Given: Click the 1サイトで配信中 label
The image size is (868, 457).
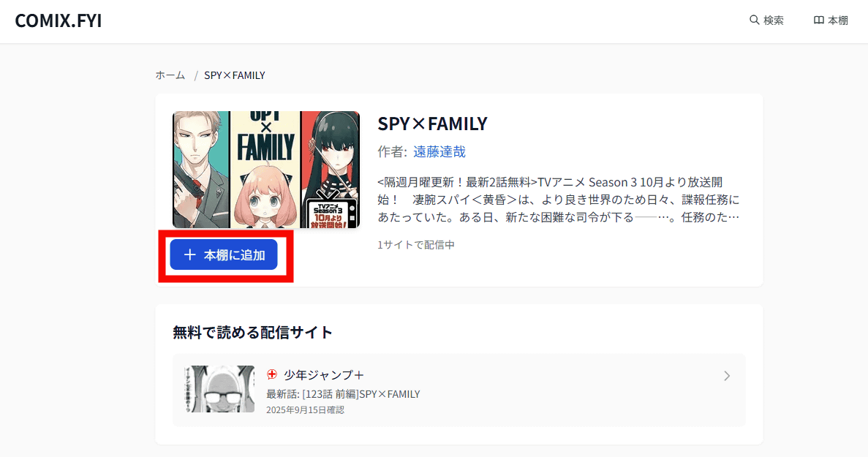Looking at the screenshot, I should tap(416, 245).
